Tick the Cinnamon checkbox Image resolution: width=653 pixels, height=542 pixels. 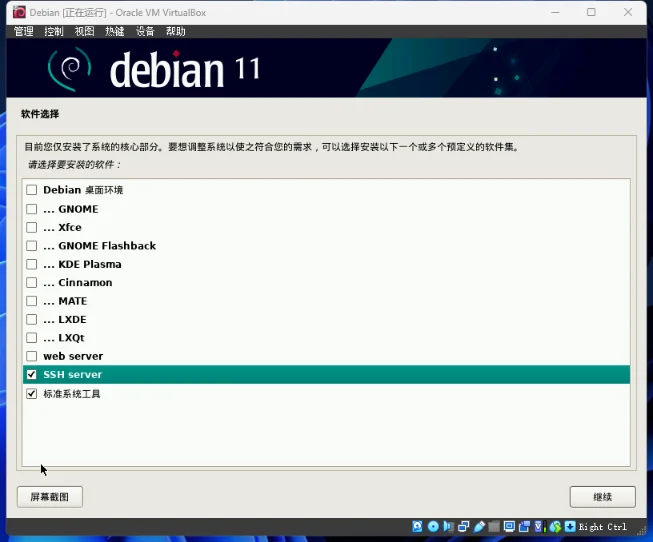click(x=32, y=282)
